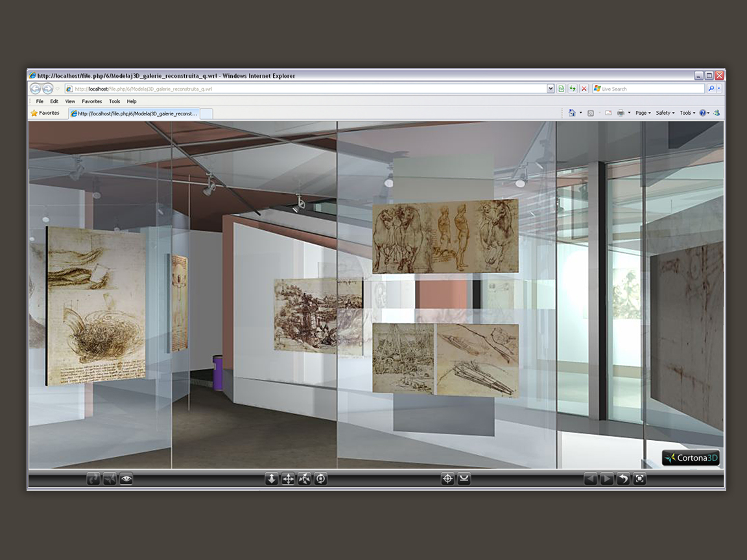Open the File menu
This screenshot has width=747, height=560.
point(40,101)
